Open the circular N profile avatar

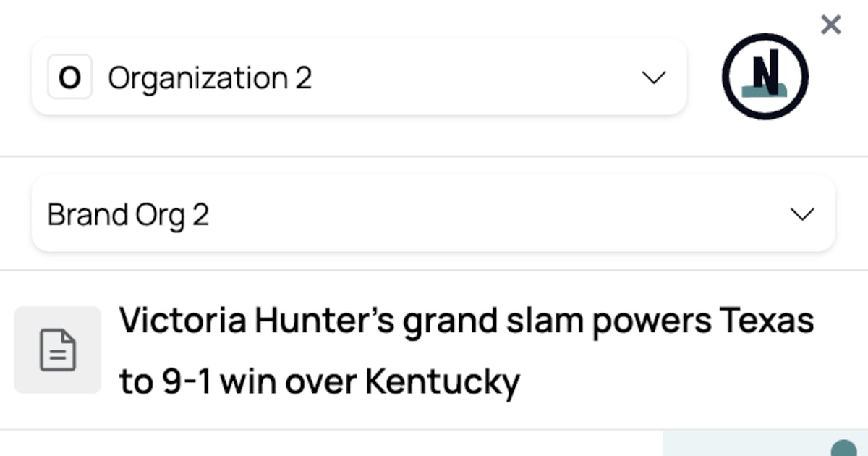coord(765,76)
